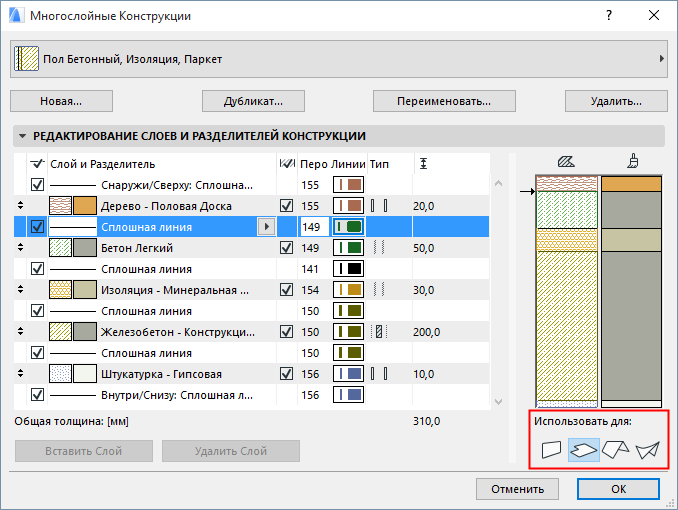The width and height of the screenshot is (678, 510).
Task: Toggle end-line checkbox for Железобетон layer
Action: pos(287,332)
